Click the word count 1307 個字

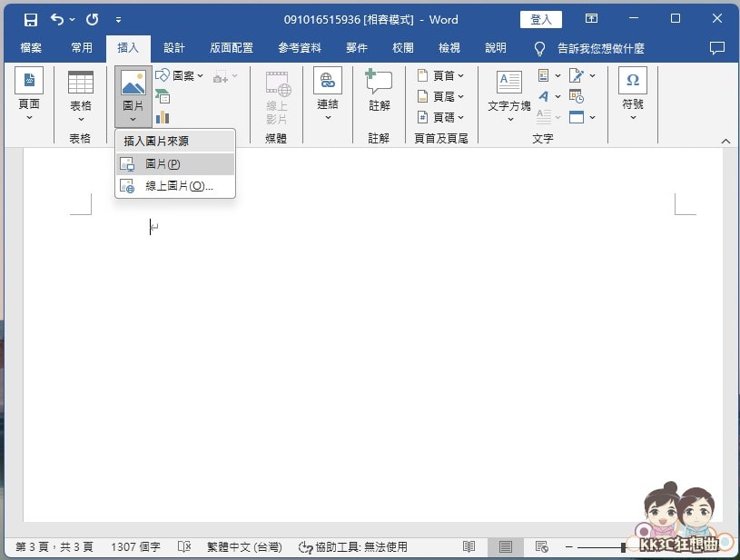pos(135,546)
